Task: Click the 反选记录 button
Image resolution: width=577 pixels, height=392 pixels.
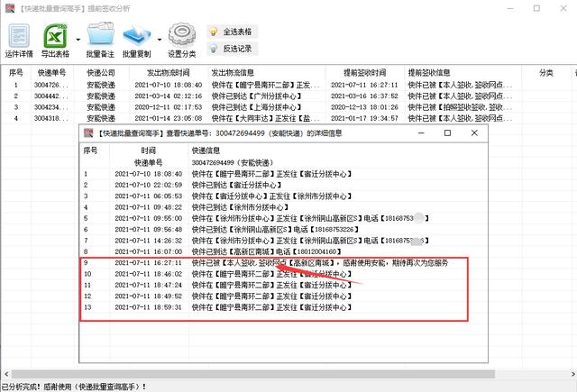Action: [x=231, y=48]
